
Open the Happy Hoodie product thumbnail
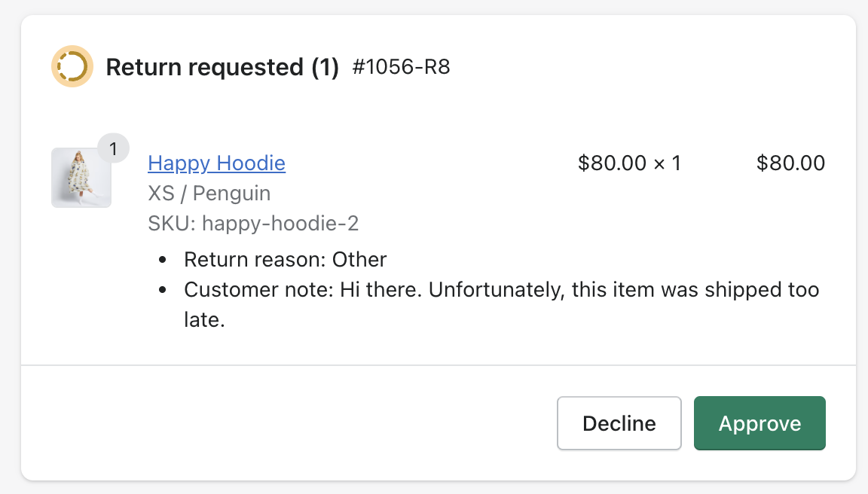[x=81, y=178]
